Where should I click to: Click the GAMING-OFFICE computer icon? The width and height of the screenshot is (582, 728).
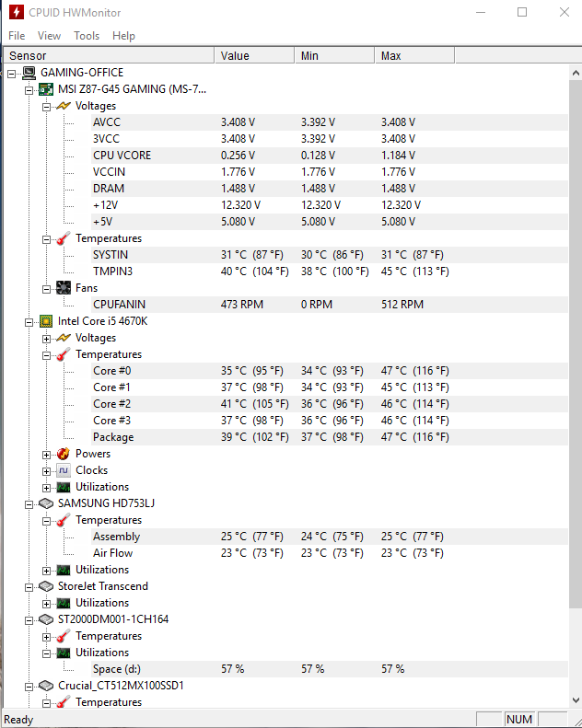[29, 73]
